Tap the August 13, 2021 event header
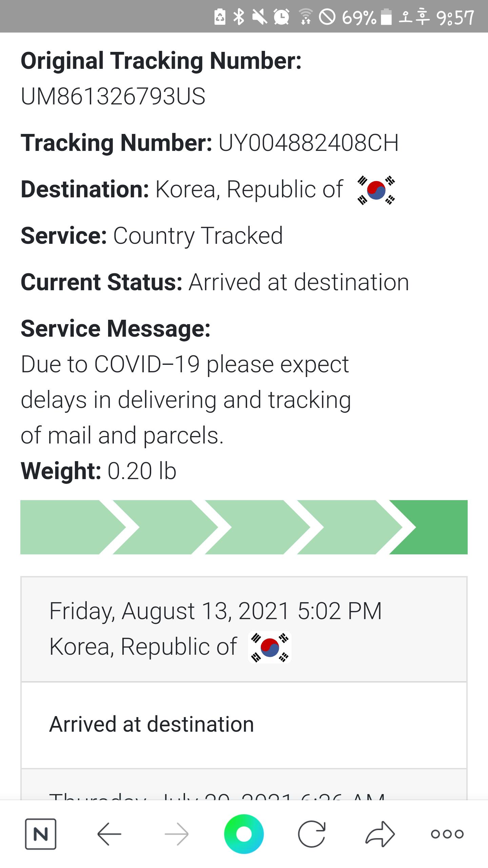 tap(216, 611)
